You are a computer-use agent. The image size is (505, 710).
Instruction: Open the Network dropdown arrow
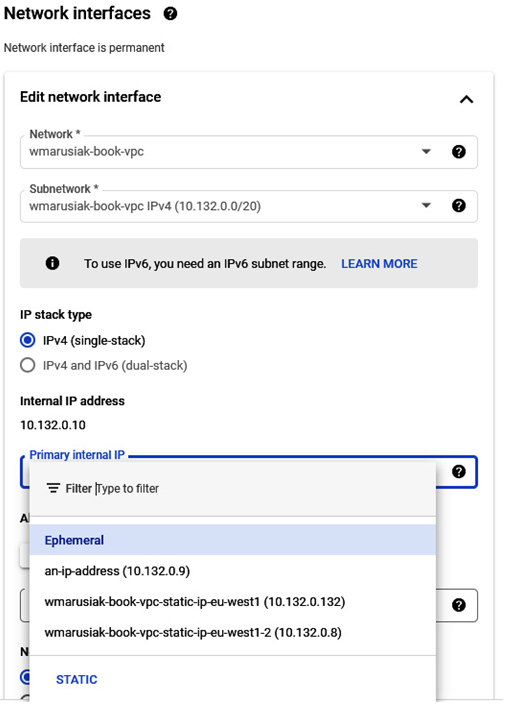point(426,152)
